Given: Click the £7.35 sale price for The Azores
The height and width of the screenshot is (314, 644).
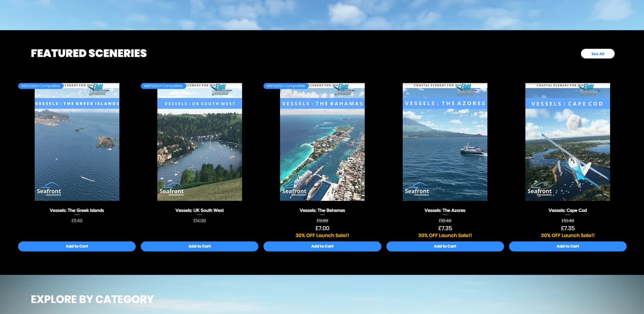Looking at the screenshot, I should (x=445, y=228).
